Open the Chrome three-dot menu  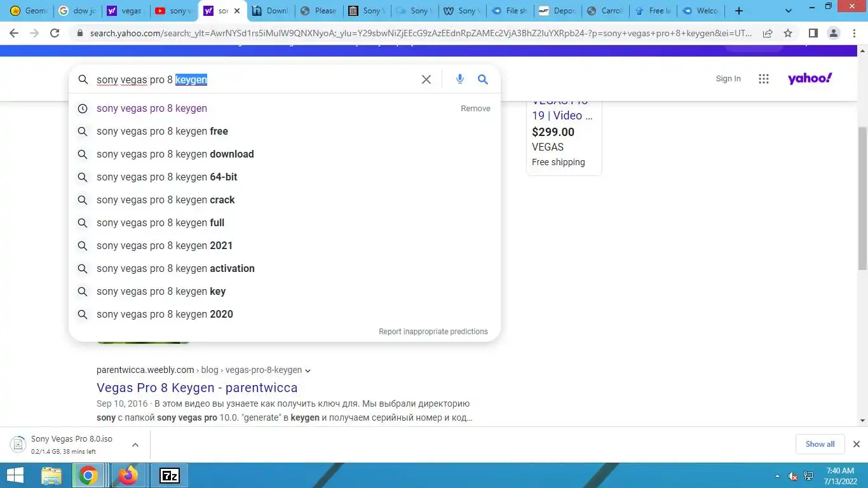click(x=853, y=33)
